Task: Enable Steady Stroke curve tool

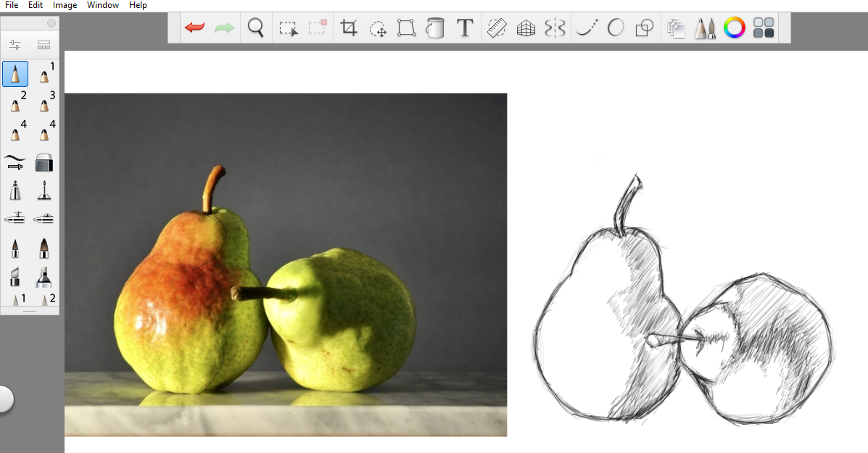Action: click(x=587, y=27)
